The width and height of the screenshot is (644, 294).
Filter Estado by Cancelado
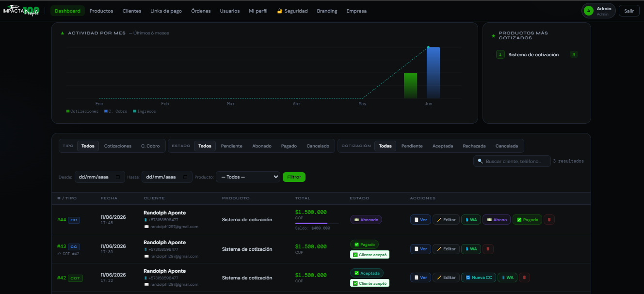(x=318, y=146)
